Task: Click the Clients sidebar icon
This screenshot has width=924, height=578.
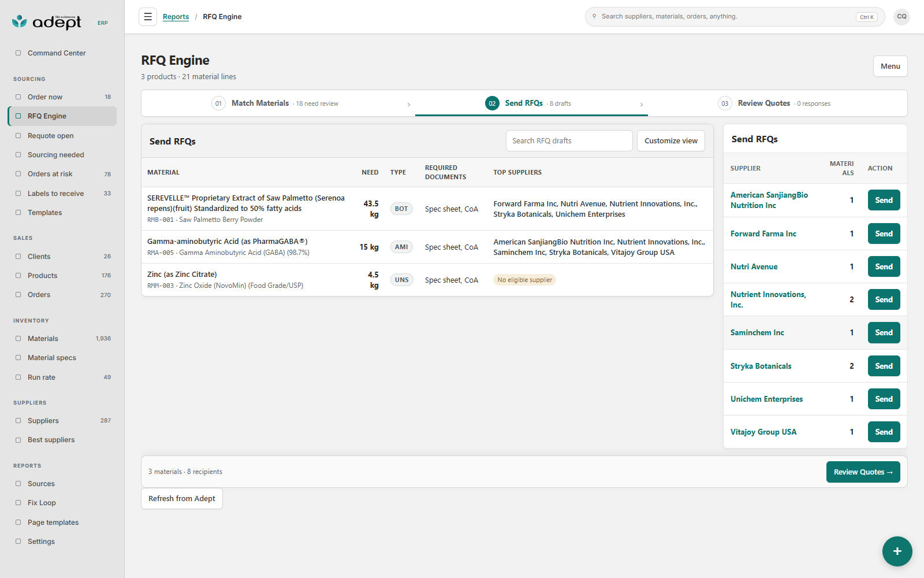Action: coord(18,257)
